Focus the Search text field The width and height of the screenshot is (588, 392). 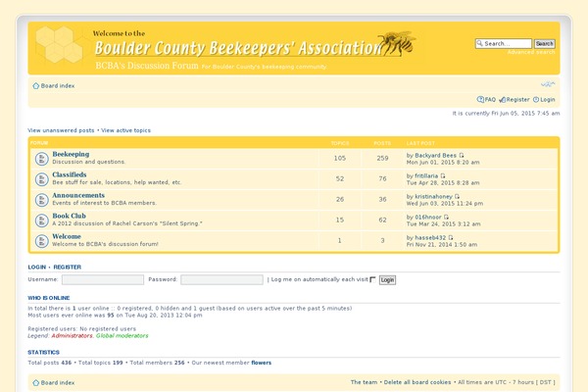point(504,43)
